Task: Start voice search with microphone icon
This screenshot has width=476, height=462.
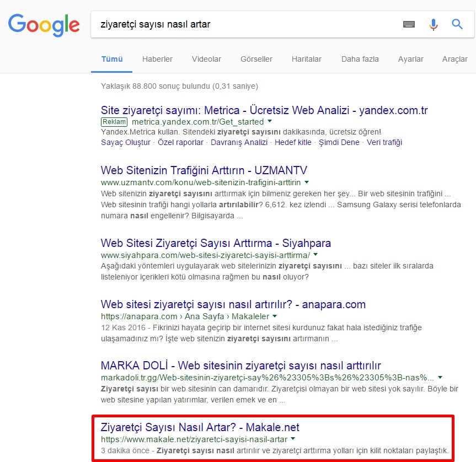Action: click(433, 25)
